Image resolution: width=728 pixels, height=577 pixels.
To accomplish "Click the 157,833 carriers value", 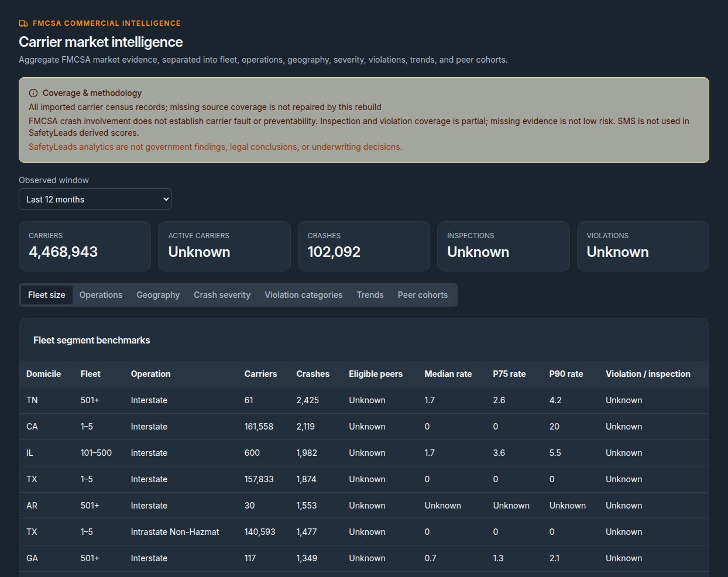I will click(x=259, y=479).
